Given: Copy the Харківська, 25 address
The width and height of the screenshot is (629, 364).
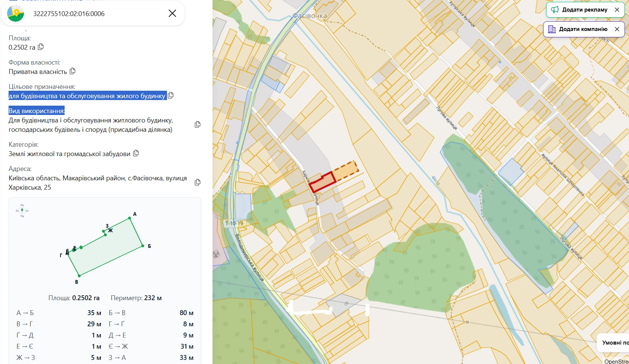Looking at the screenshot, I should coord(198,182).
